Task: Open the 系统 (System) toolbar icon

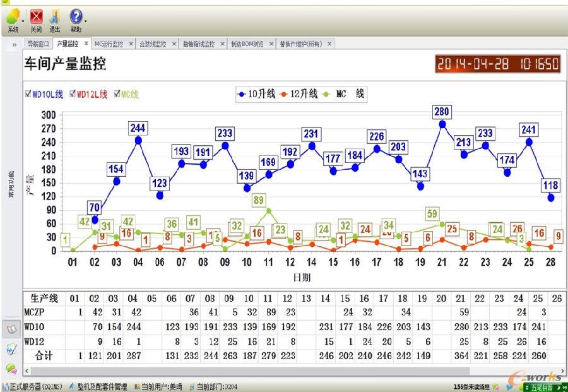Action: pos(12,18)
